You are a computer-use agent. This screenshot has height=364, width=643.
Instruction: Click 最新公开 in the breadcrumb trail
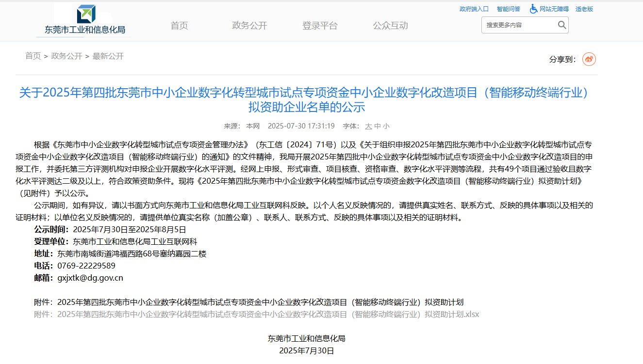pyautogui.click(x=108, y=56)
